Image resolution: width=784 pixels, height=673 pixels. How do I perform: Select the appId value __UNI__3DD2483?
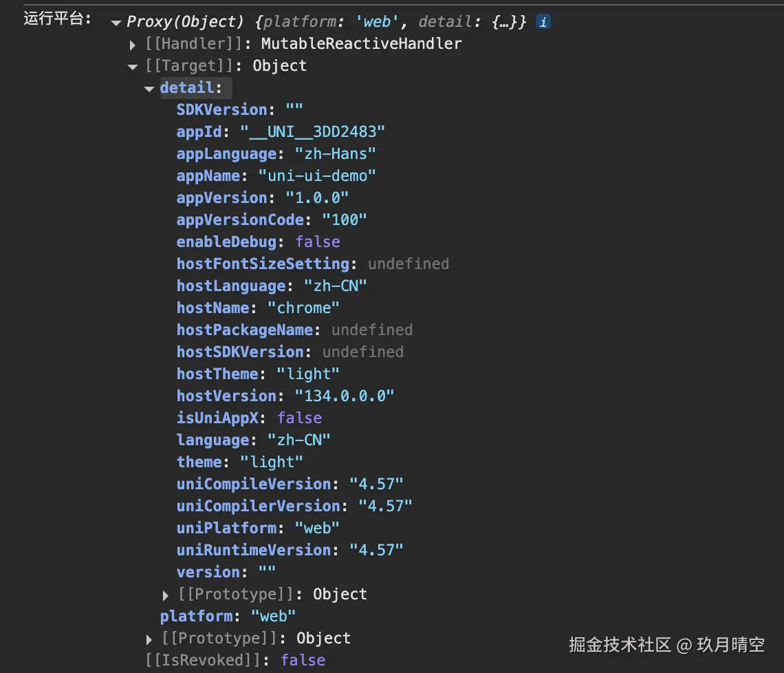pos(312,131)
